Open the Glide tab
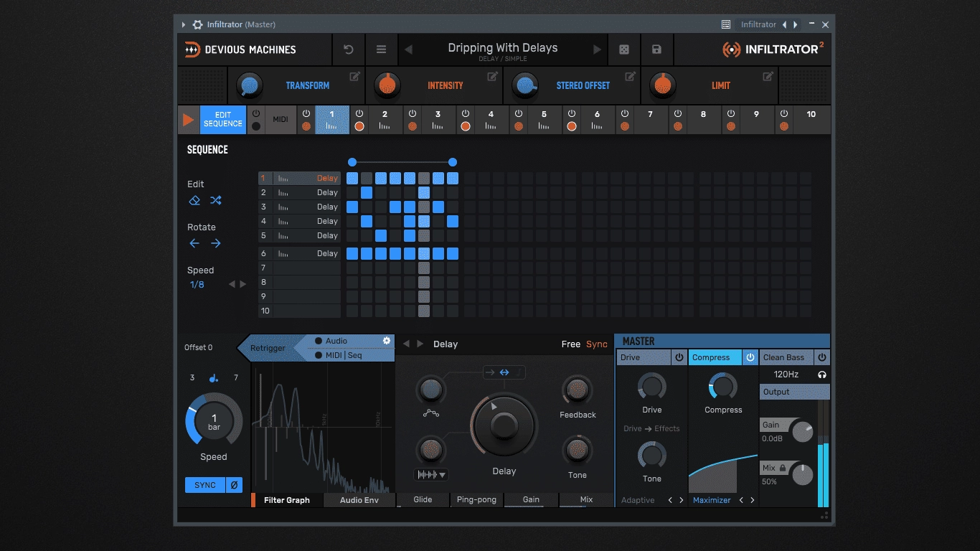Screen dimensions: 980x551 pyautogui.click(x=423, y=499)
